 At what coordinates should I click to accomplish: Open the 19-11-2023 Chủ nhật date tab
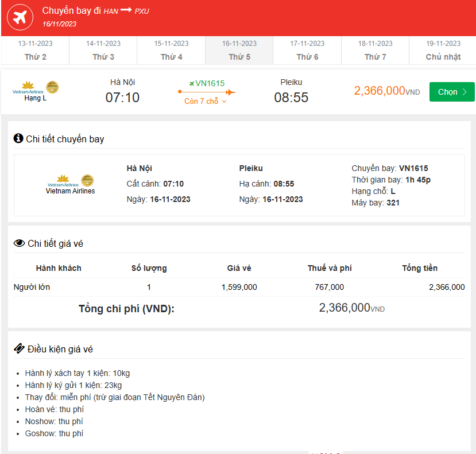pyautogui.click(x=443, y=51)
